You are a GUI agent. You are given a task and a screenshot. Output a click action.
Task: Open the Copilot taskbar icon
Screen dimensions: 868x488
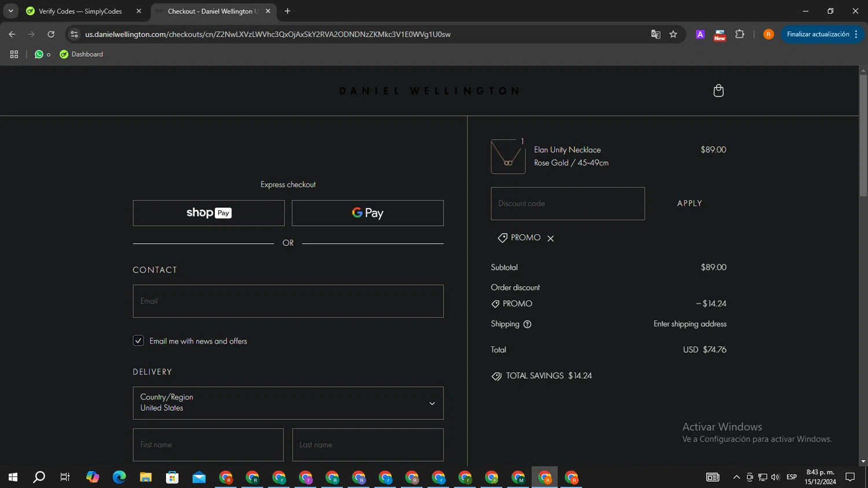click(x=93, y=477)
